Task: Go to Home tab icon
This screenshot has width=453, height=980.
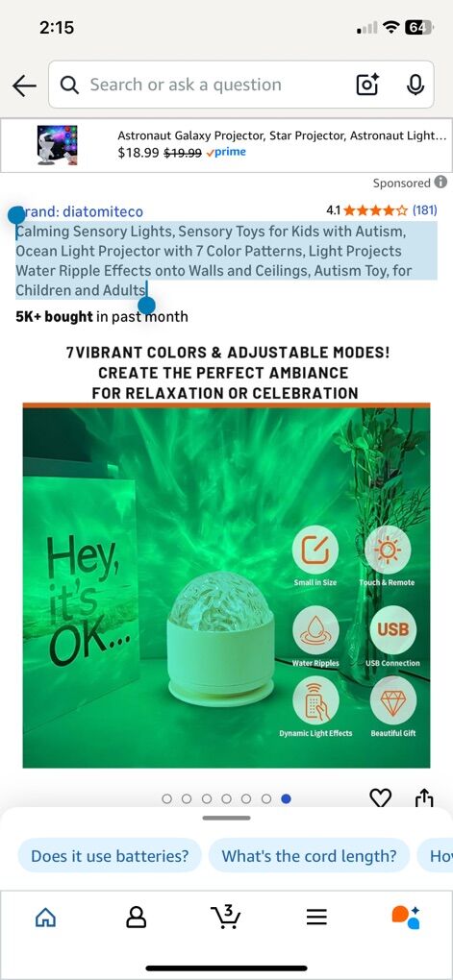Action: click(x=45, y=917)
